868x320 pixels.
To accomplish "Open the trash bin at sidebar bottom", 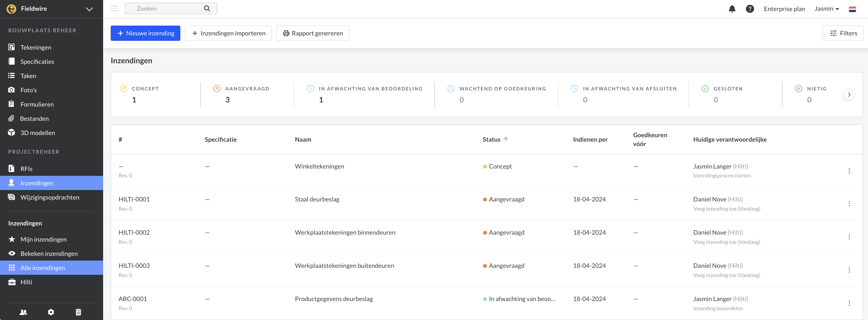I will (x=78, y=312).
